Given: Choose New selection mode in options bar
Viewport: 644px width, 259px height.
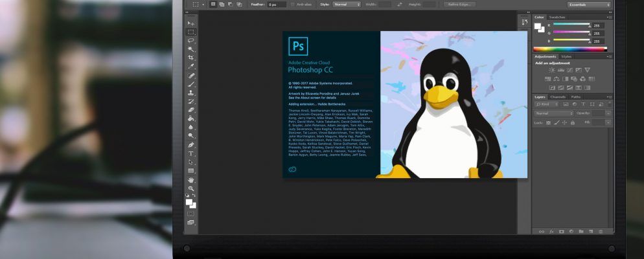Looking at the screenshot, I should pyautogui.click(x=213, y=4).
